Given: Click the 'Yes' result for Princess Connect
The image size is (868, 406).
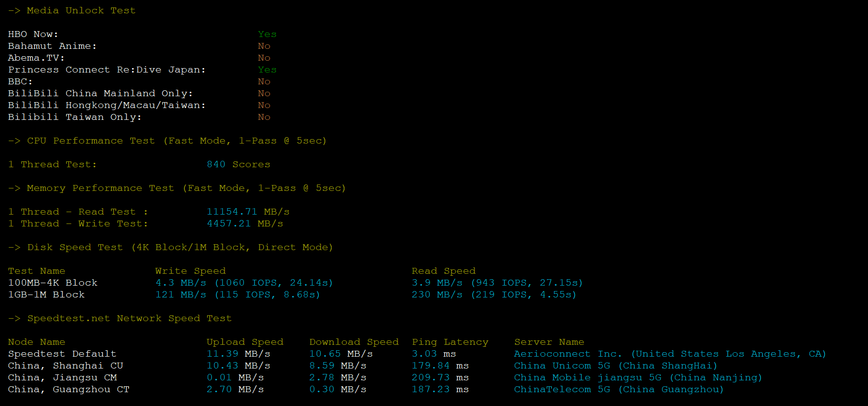Looking at the screenshot, I should click(x=267, y=70).
